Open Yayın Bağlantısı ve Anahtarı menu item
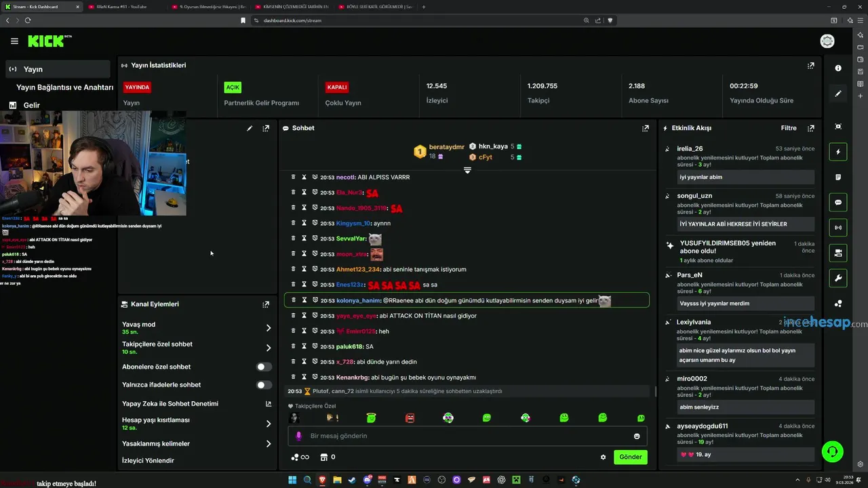This screenshot has width=868, height=488. click(64, 87)
